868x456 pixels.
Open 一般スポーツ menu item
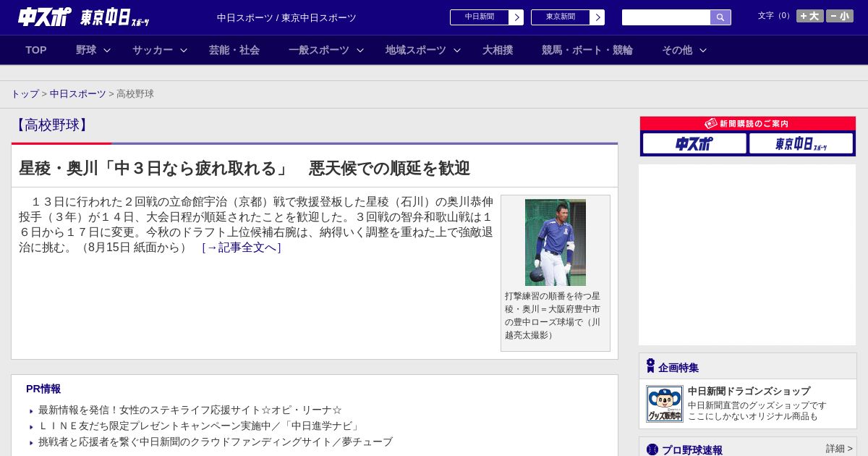(319, 50)
